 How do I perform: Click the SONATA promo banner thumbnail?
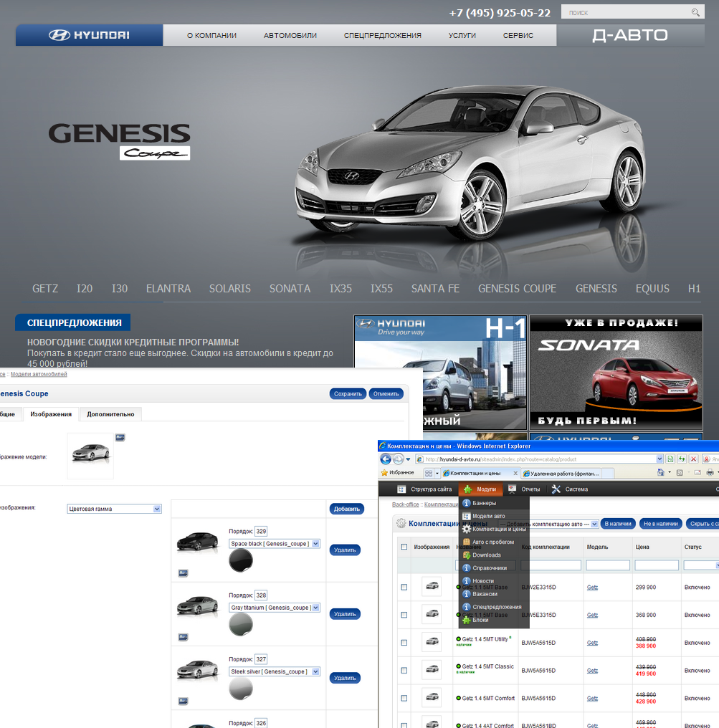coord(616,373)
